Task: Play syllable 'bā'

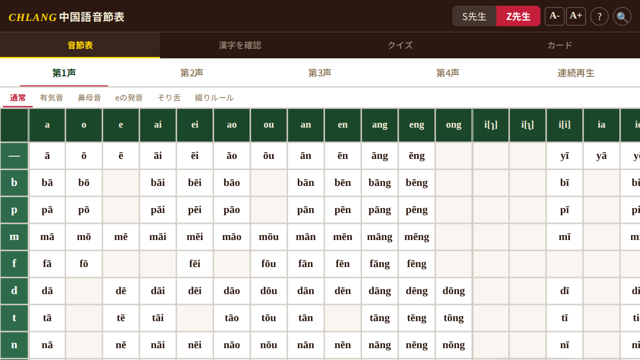Action: coord(47,182)
